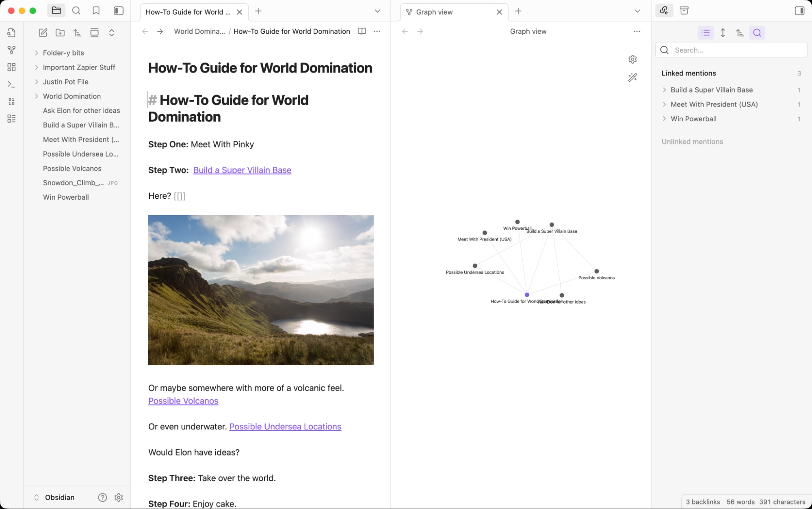Image resolution: width=812 pixels, height=509 pixels.
Task: Follow the Build a Super Villain Base link
Action: point(242,170)
